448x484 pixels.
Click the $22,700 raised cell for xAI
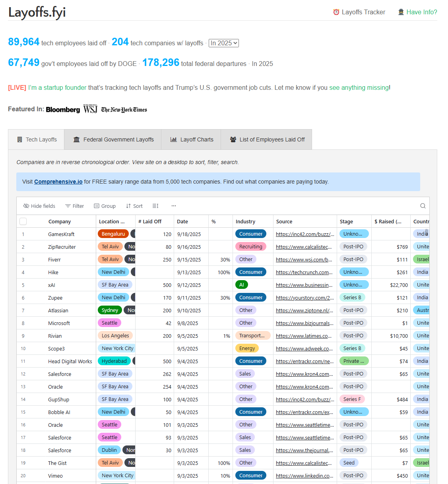click(391, 285)
